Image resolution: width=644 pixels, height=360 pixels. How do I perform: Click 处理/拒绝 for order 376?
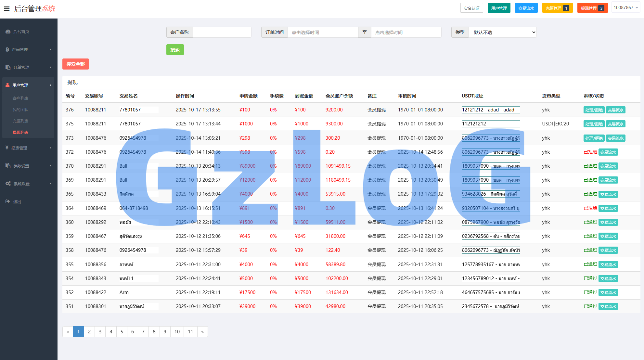[594, 110]
